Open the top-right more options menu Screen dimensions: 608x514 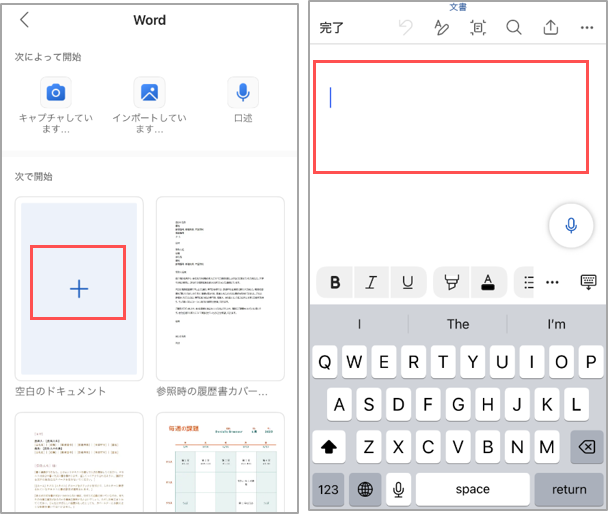click(587, 28)
